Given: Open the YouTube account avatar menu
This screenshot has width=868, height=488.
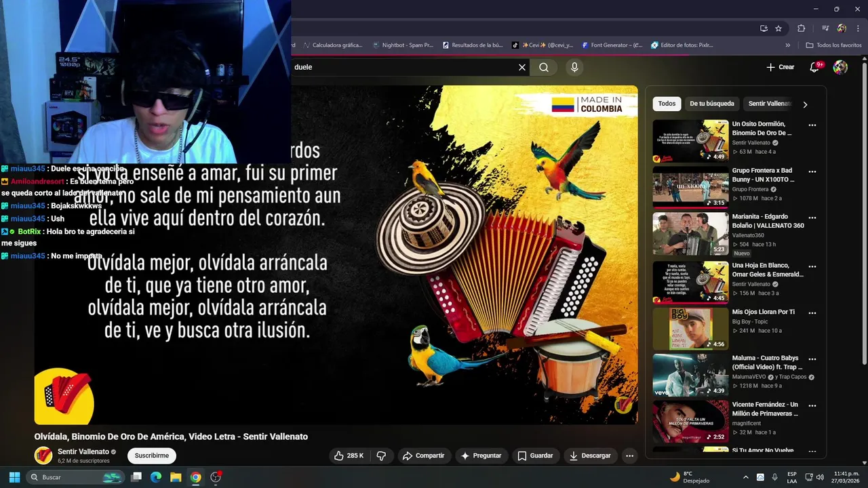Looking at the screenshot, I should click(x=840, y=67).
